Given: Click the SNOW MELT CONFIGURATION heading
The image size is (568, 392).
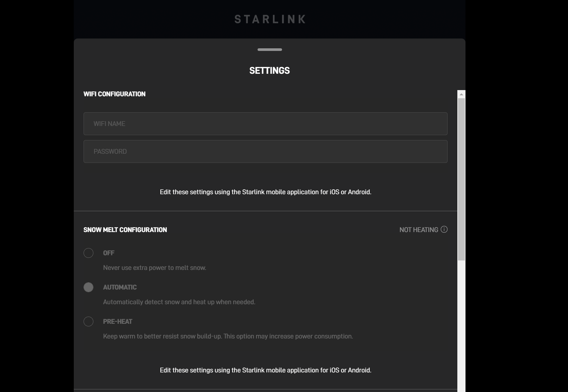Looking at the screenshot, I should pyautogui.click(x=126, y=230).
